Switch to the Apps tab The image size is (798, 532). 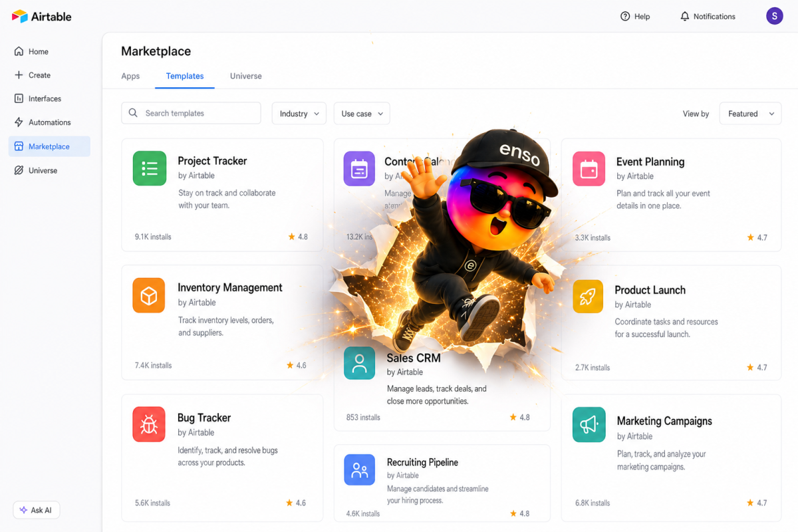coord(130,76)
